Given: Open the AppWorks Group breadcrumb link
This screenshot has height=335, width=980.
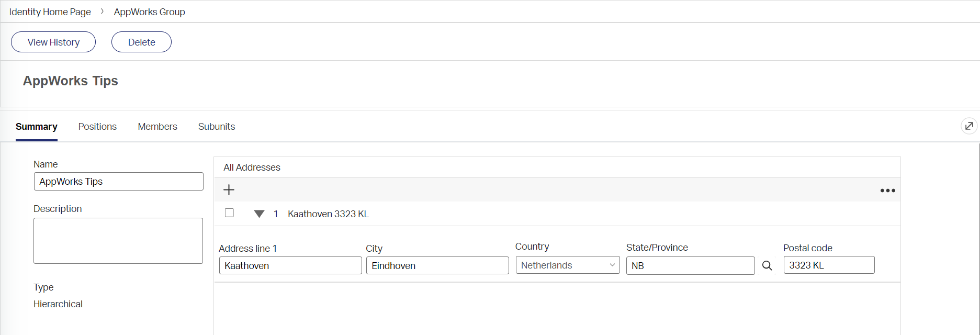Looking at the screenshot, I should (150, 12).
